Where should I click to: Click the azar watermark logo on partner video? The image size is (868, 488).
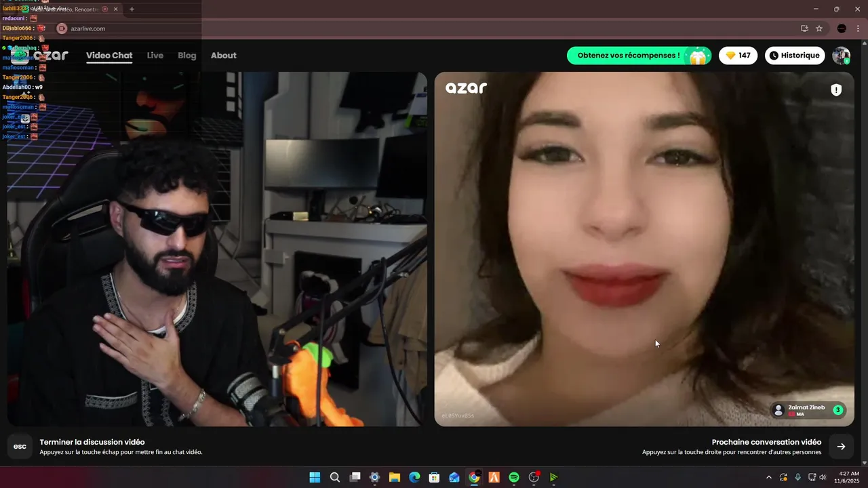click(x=466, y=87)
